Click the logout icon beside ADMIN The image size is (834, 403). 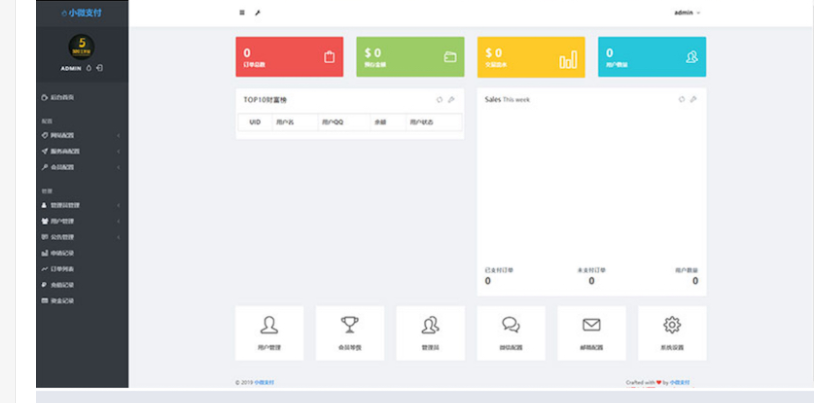pos(101,68)
